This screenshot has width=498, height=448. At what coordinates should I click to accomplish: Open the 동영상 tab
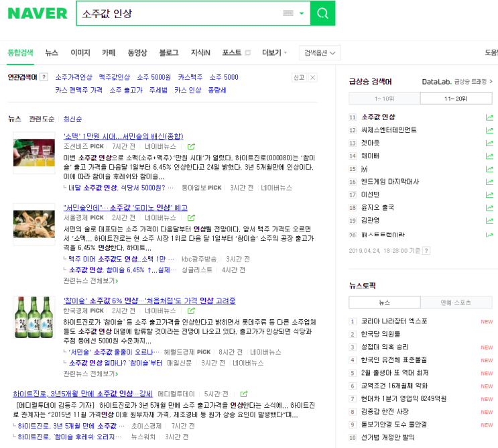[137, 53]
